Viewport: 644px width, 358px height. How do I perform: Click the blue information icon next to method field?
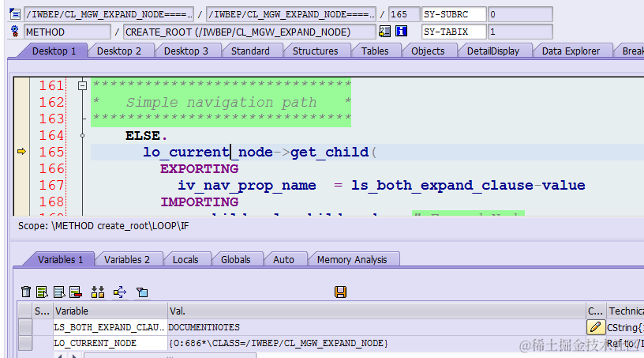[x=401, y=32]
